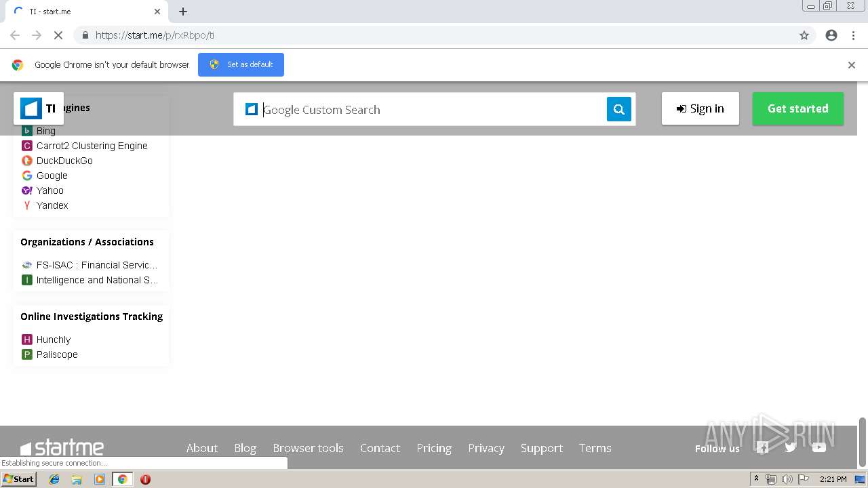Click the blue search magnifier button
The width and height of the screenshot is (868, 488).
(x=618, y=109)
